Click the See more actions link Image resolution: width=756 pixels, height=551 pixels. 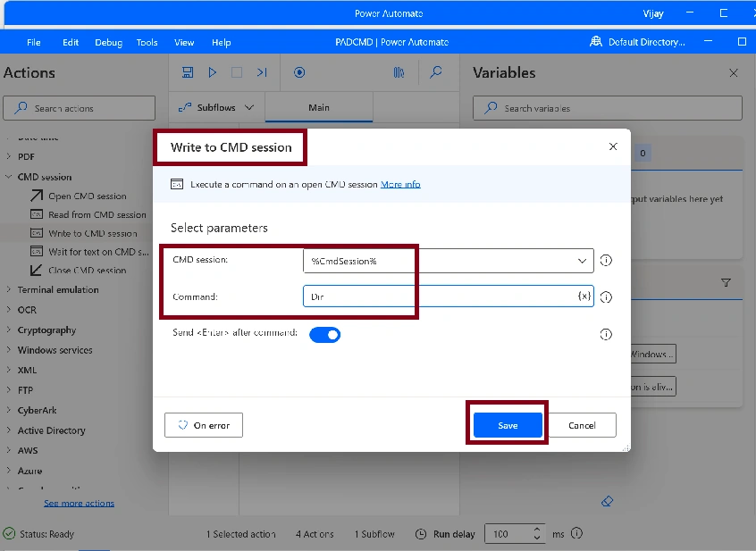tap(79, 503)
